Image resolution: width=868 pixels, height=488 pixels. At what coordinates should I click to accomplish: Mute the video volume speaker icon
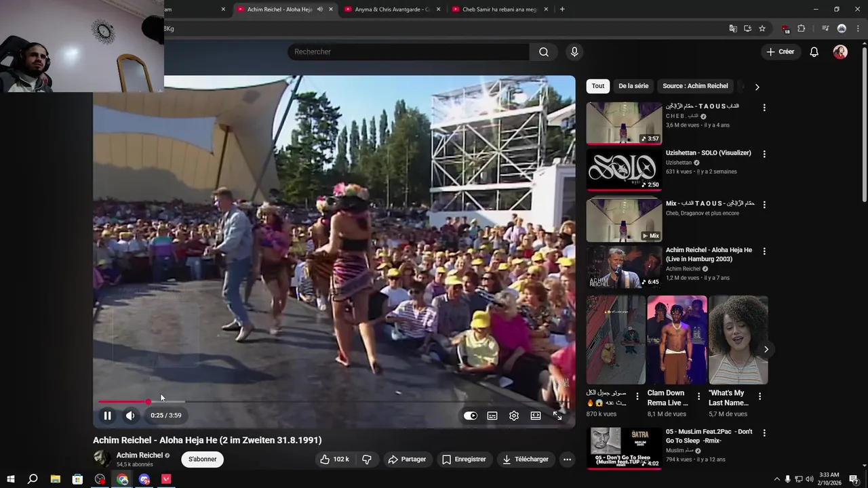(x=130, y=415)
